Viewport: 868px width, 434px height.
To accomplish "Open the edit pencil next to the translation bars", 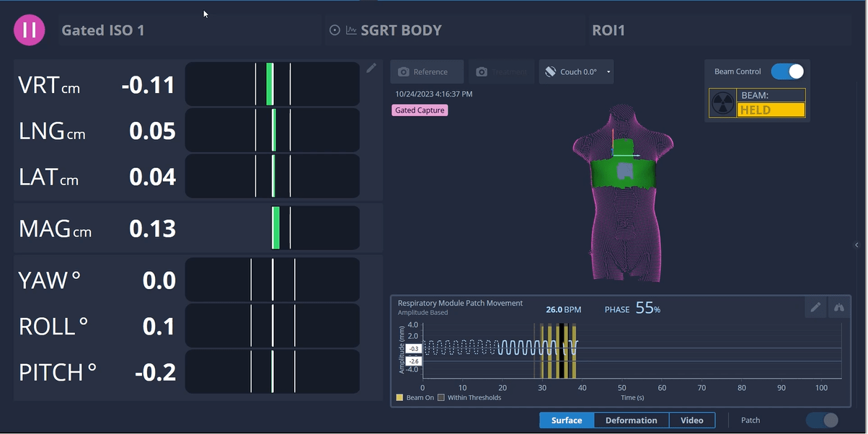I will pos(371,68).
